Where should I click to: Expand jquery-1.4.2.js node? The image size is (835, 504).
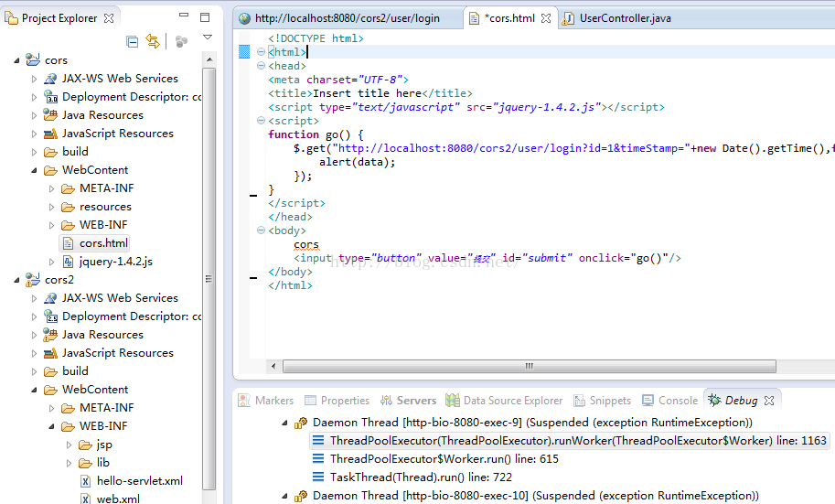51,262
